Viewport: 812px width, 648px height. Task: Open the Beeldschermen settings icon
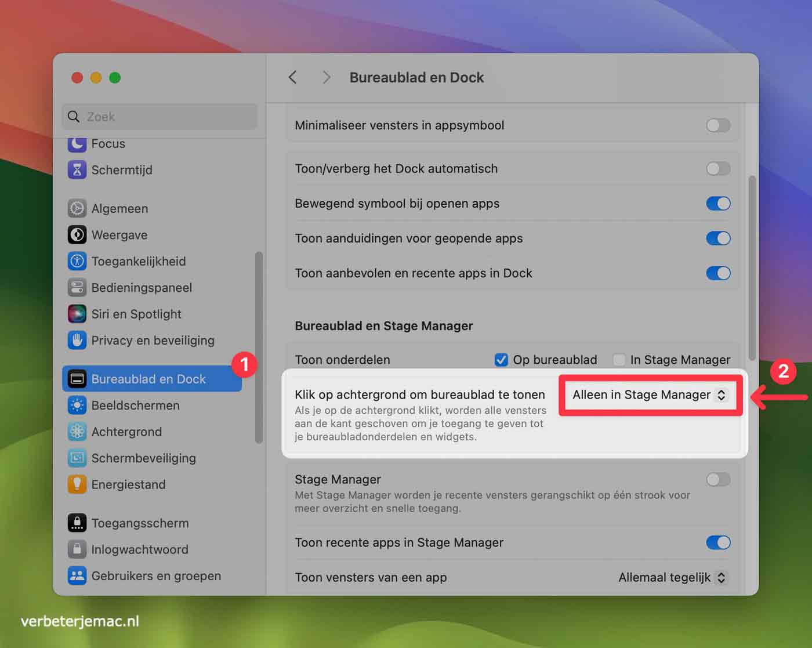tap(77, 405)
